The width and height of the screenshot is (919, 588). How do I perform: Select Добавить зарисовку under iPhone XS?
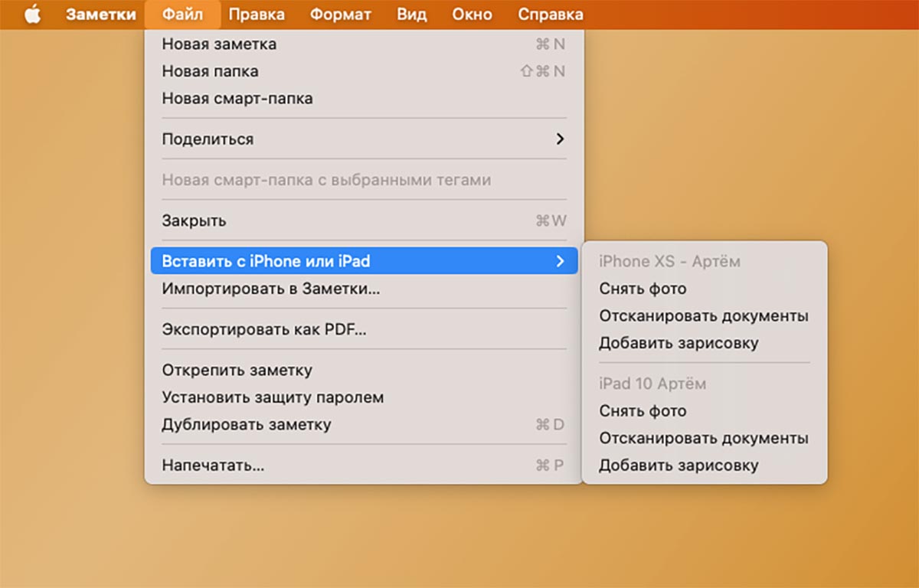pos(705,343)
